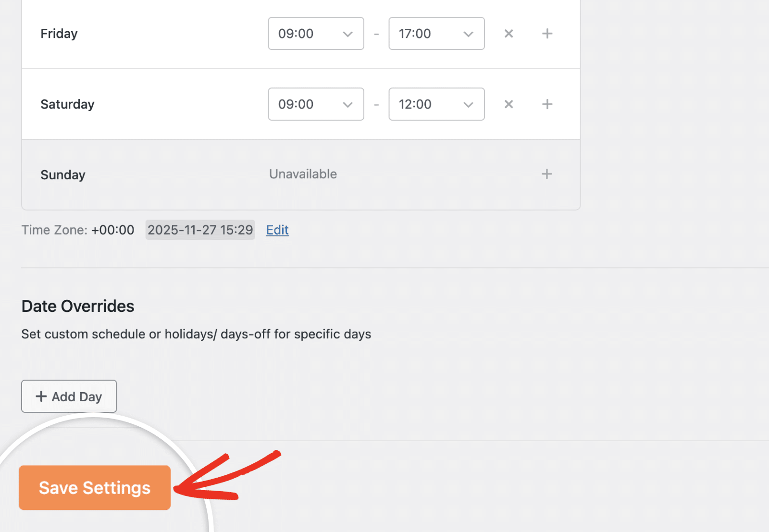Click Add Day under Date Overrides
This screenshot has width=769, height=532.
69,396
